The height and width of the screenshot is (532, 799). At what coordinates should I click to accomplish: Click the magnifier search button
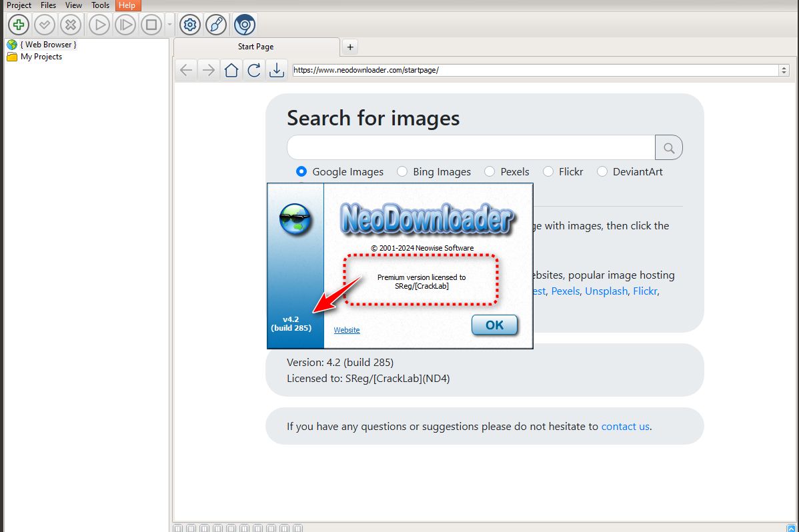click(x=668, y=148)
